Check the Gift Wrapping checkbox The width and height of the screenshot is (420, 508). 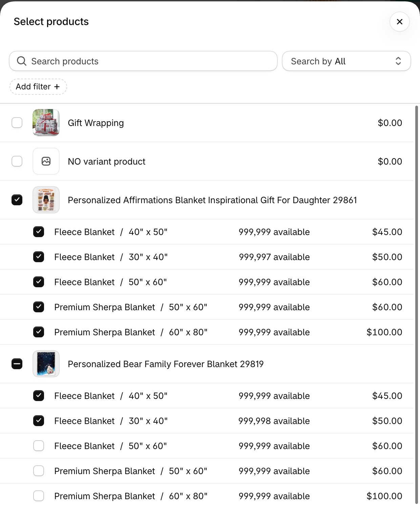coord(17,123)
